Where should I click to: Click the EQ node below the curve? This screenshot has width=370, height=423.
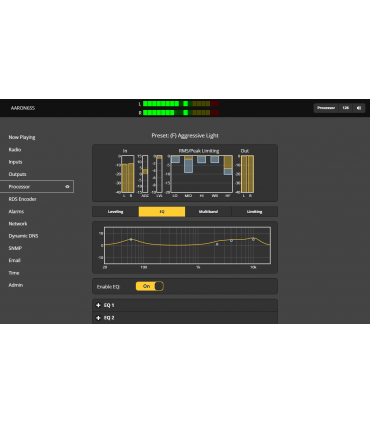tap(217, 244)
